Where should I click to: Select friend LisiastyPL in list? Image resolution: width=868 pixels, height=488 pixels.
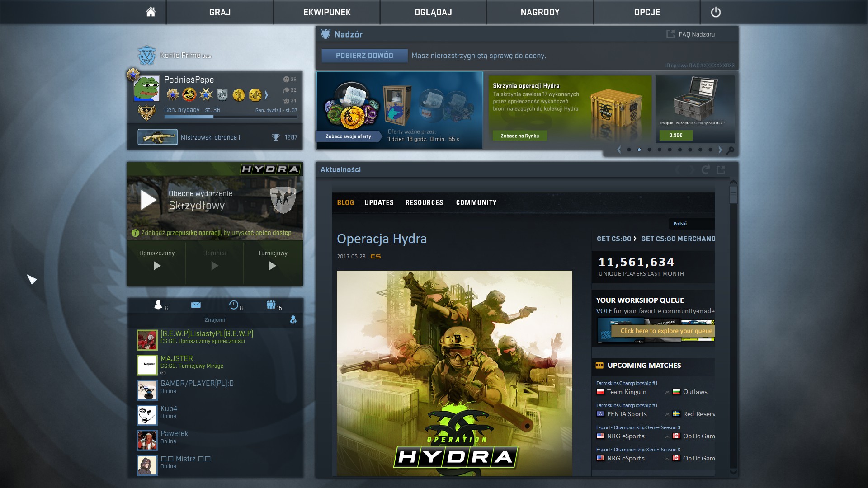click(x=215, y=340)
